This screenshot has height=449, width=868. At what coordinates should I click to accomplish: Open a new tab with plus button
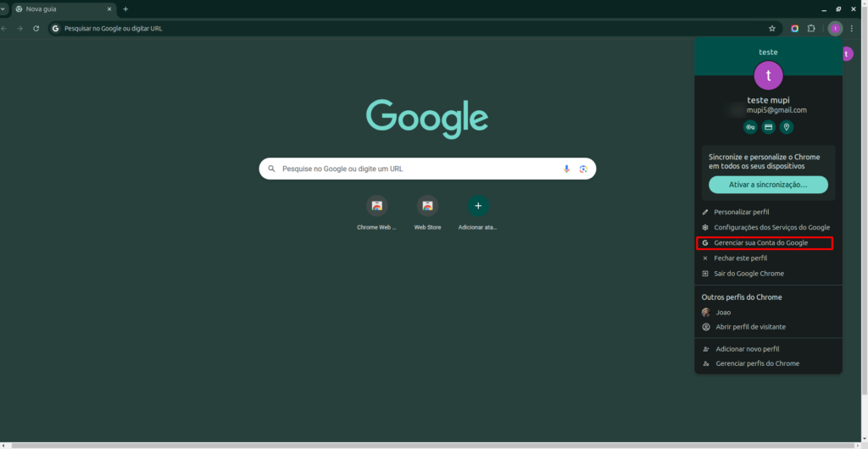(125, 8)
